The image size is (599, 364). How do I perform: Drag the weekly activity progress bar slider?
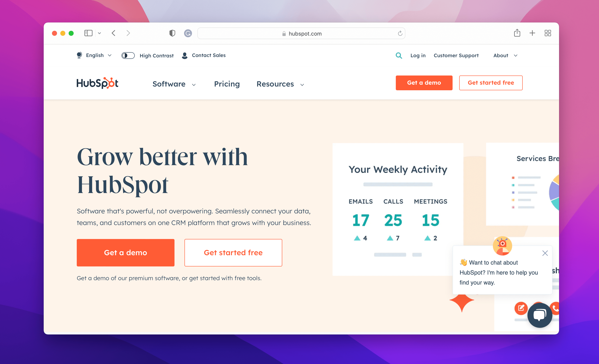coord(398,184)
